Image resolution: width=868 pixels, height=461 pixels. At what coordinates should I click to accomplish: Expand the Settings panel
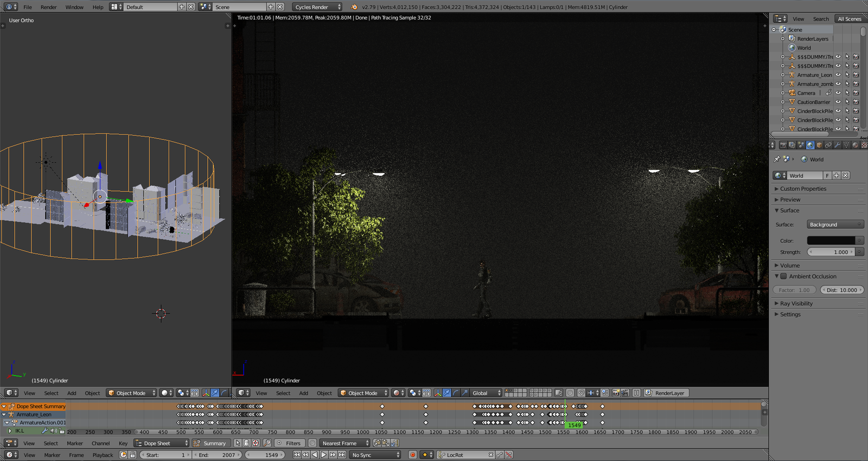790,314
